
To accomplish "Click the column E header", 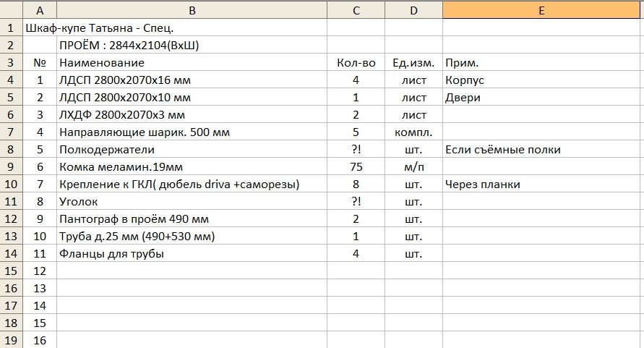I will pyautogui.click(x=542, y=10).
